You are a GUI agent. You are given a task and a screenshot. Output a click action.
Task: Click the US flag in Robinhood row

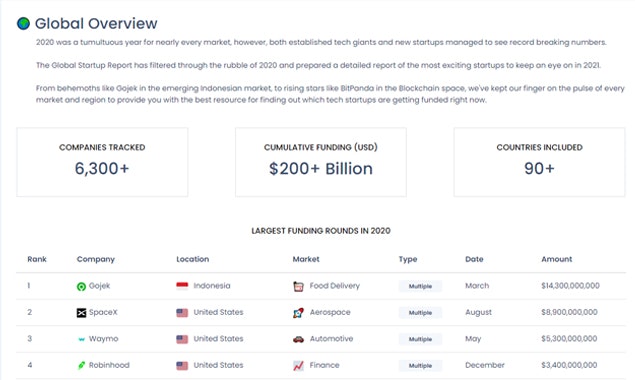click(182, 366)
